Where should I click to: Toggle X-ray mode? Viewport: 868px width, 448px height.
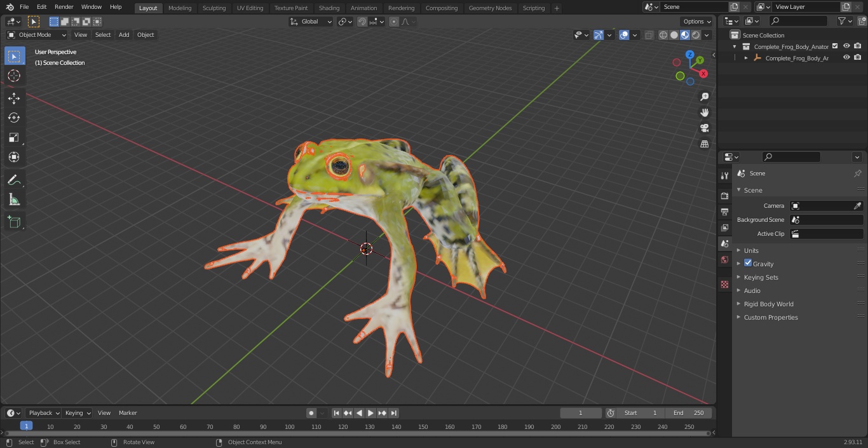tap(649, 35)
